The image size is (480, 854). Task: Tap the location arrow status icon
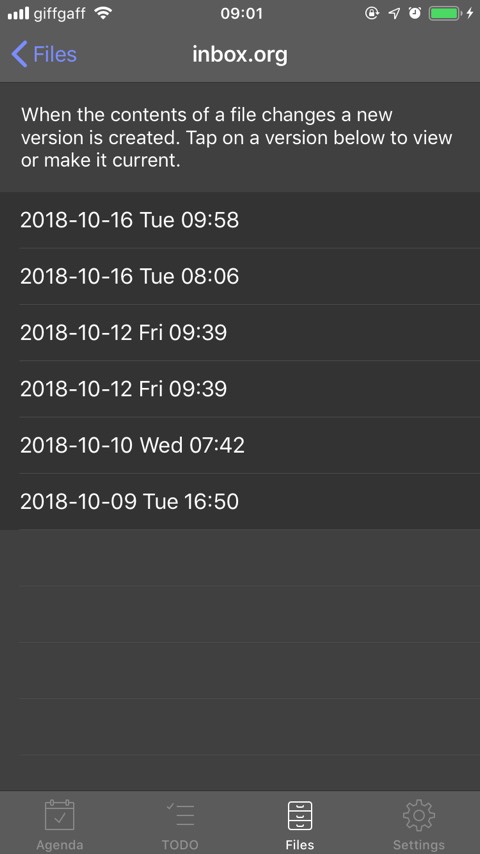[x=394, y=14]
